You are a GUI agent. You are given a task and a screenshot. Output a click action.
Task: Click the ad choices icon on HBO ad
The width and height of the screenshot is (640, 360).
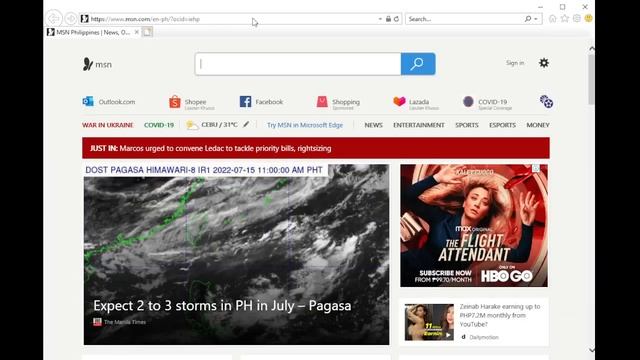point(536,168)
